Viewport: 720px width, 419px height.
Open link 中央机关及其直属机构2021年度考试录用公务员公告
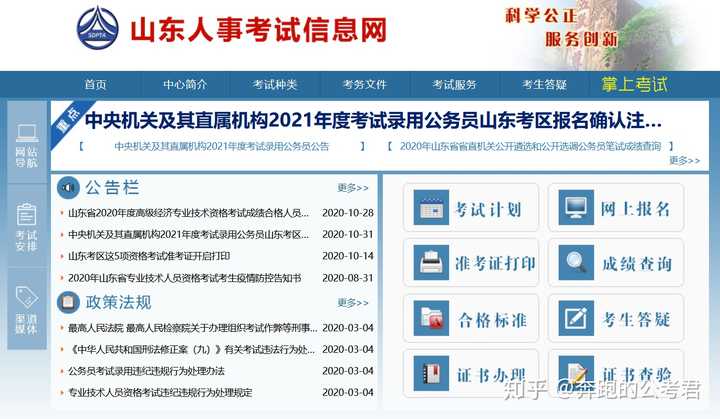[222, 147]
